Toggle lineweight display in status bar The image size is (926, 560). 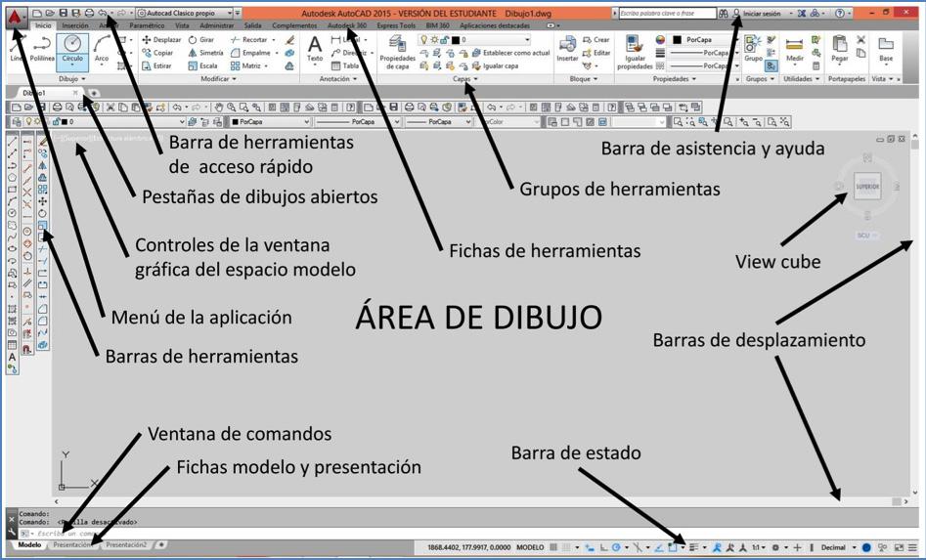coord(694,547)
